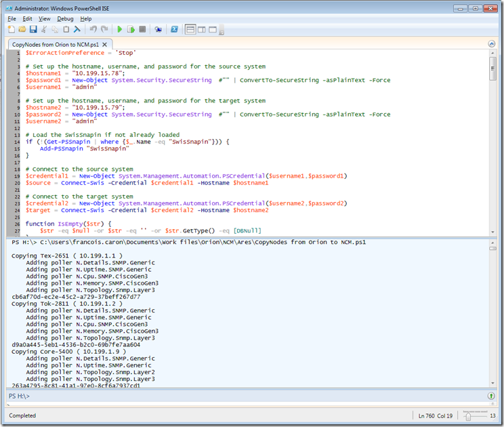The image size is (504, 427).
Task: Click the output pane scroll-up arrow
Action: pyautogui.click(x=492, y=243)
